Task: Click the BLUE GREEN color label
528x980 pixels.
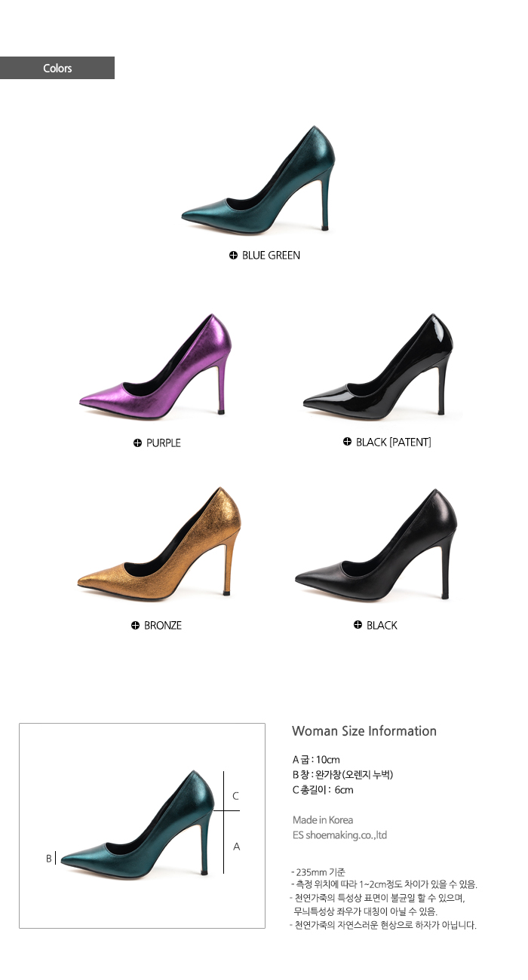Action: (x=271, y=256)
